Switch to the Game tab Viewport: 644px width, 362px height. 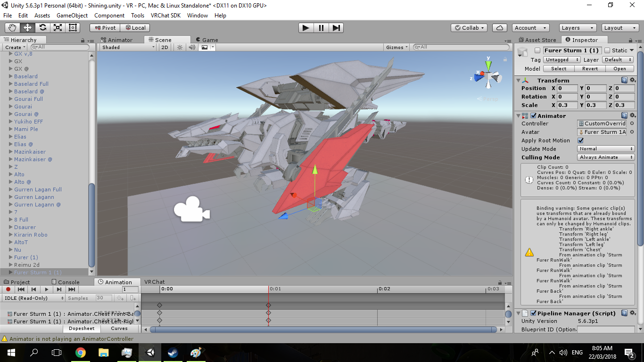point(206,40)
